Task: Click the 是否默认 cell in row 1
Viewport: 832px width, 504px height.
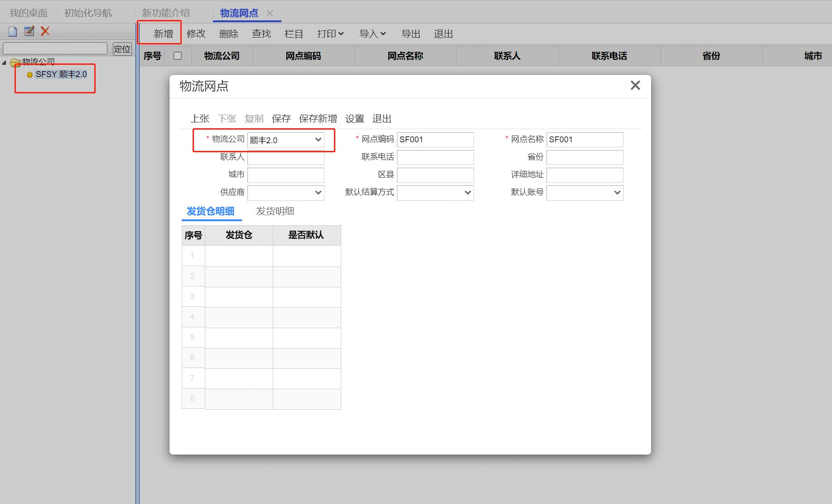Action: tap(307, 256)
